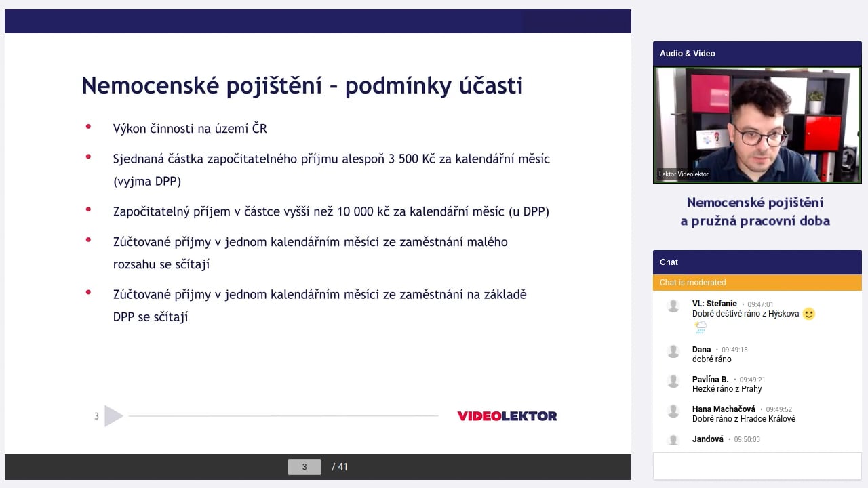
Task: Click the slide progress line
Action: point(283,416)
